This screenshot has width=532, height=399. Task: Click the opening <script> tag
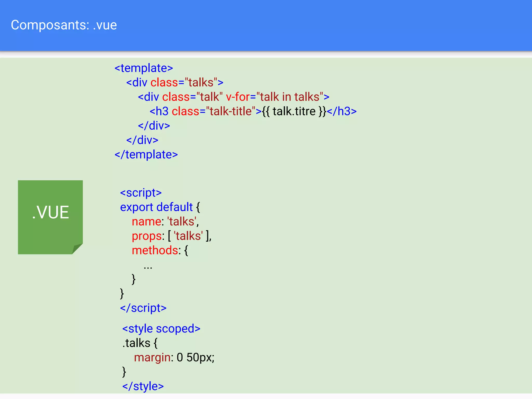(141, 193)
